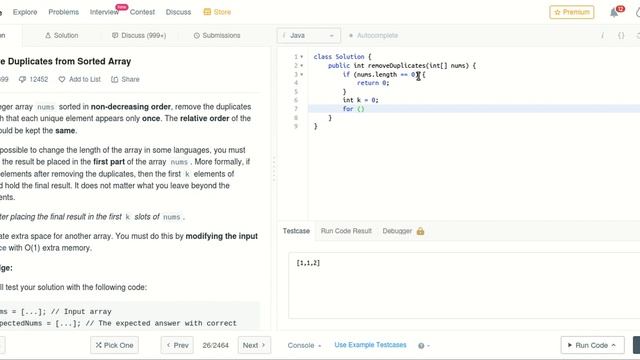This screenshot has height=360, width=640.
Task: Switch to the Submissions tab
Action: 217,36
